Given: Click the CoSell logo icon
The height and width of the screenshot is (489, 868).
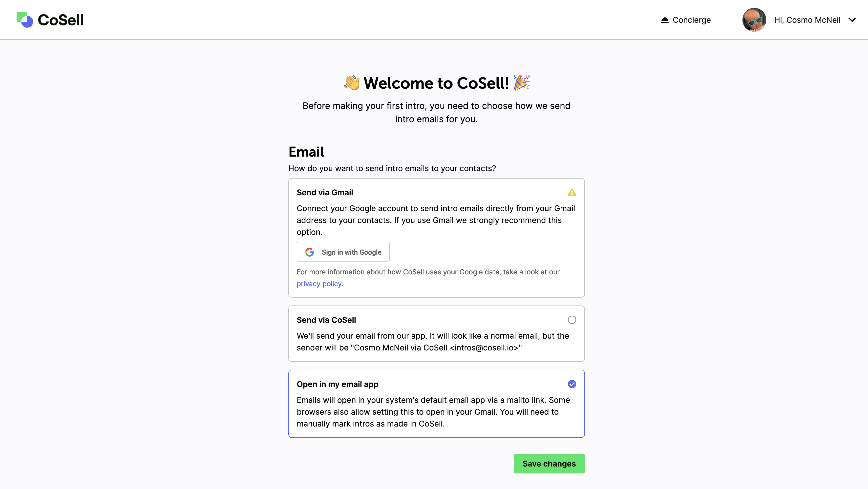Looking at the screenshot, I should (25, 20).
